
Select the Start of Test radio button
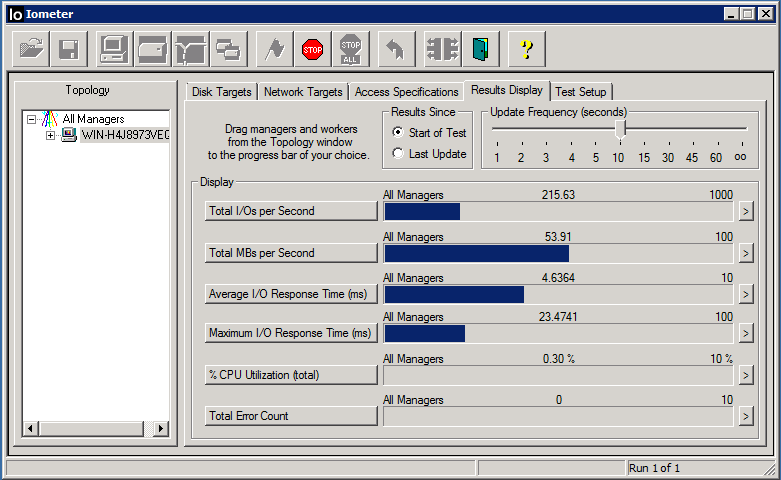(x=398, y=133)
